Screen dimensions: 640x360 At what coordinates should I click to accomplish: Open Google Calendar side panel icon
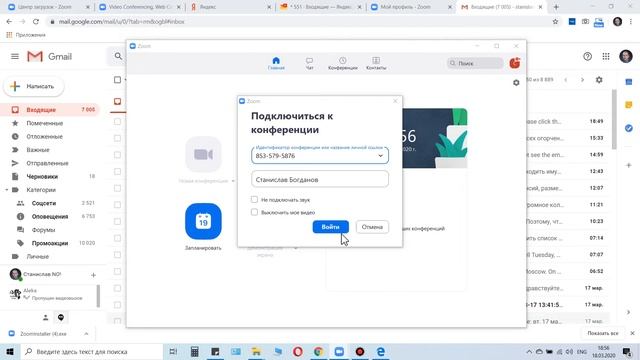coord(629,82)
